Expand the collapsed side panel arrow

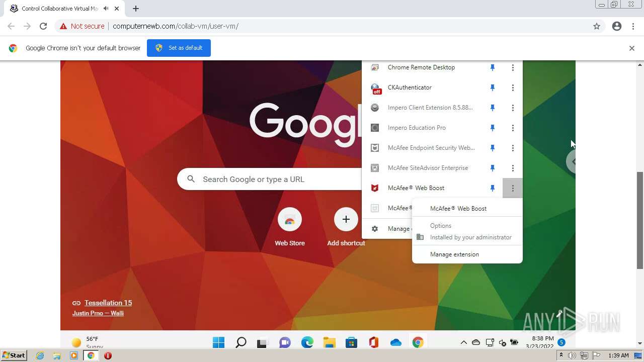pyautogui.click(x=572, y=161)
